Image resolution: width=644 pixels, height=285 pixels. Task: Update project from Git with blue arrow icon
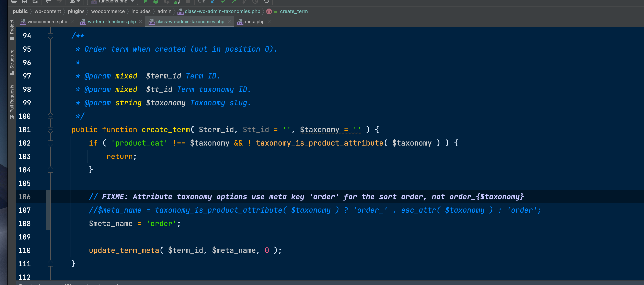click(212, 2)
